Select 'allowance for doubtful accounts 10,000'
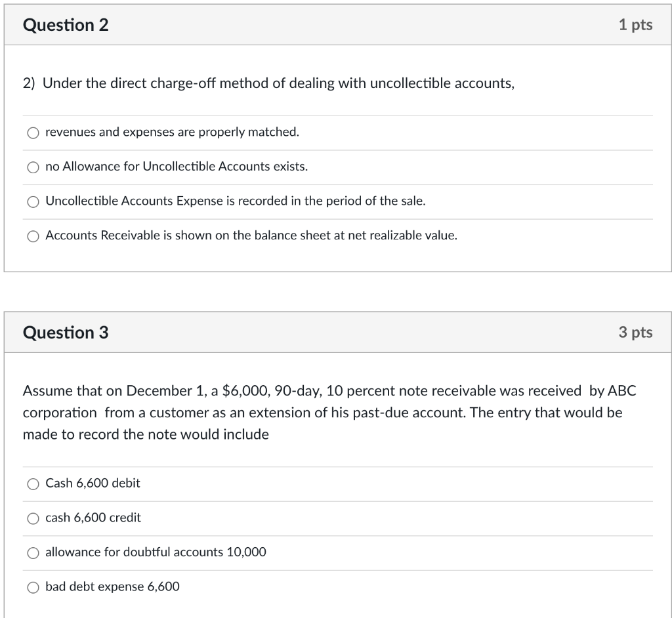Image resolution: width=672 pixels, height=618 pixels. coord(33,552)
